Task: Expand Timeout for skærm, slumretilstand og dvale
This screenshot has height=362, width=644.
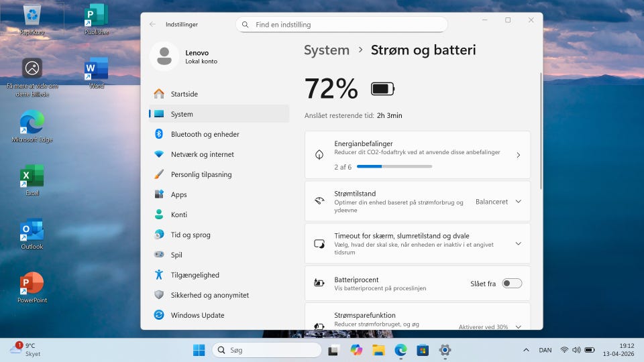Action: [x=518, y=243]
